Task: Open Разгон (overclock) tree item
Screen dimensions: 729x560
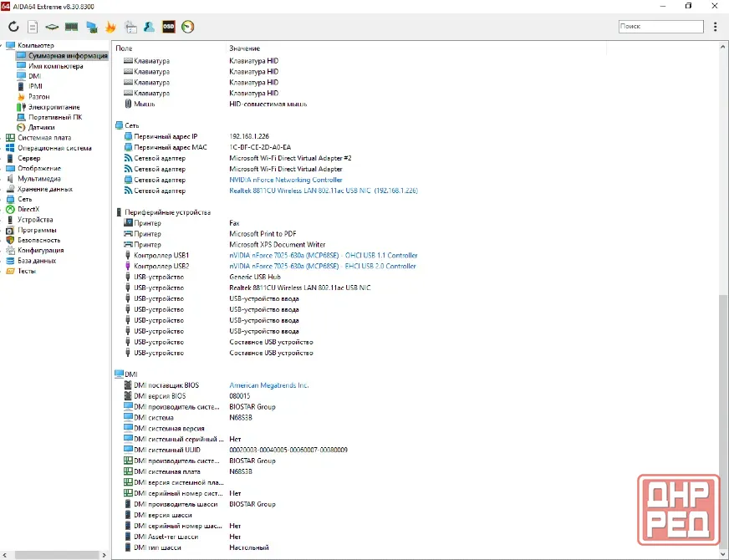Action: click(39, 97)
